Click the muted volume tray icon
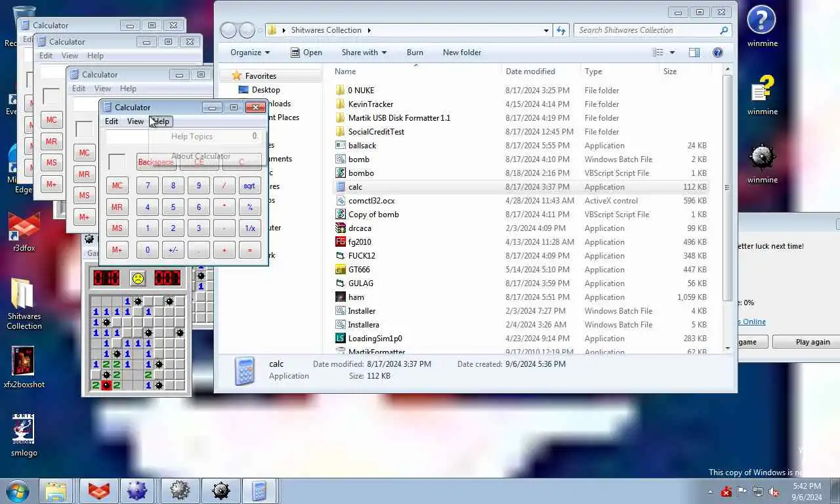 click(774, 492)
